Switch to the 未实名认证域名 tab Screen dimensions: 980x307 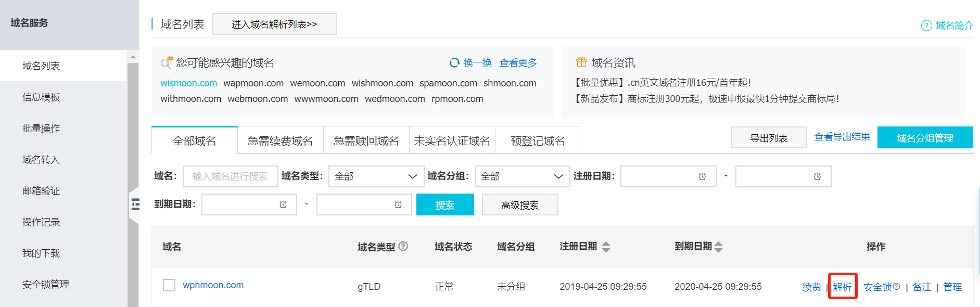coord(452,140)
